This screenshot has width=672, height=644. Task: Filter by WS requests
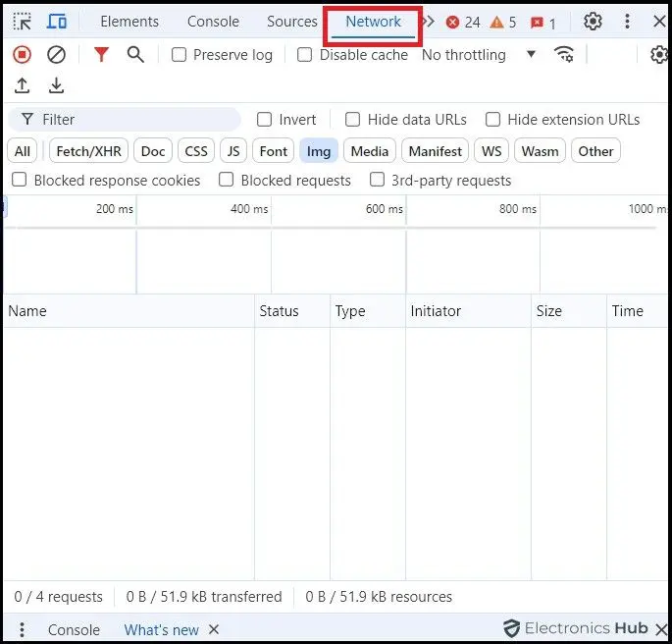coord(491,151)
